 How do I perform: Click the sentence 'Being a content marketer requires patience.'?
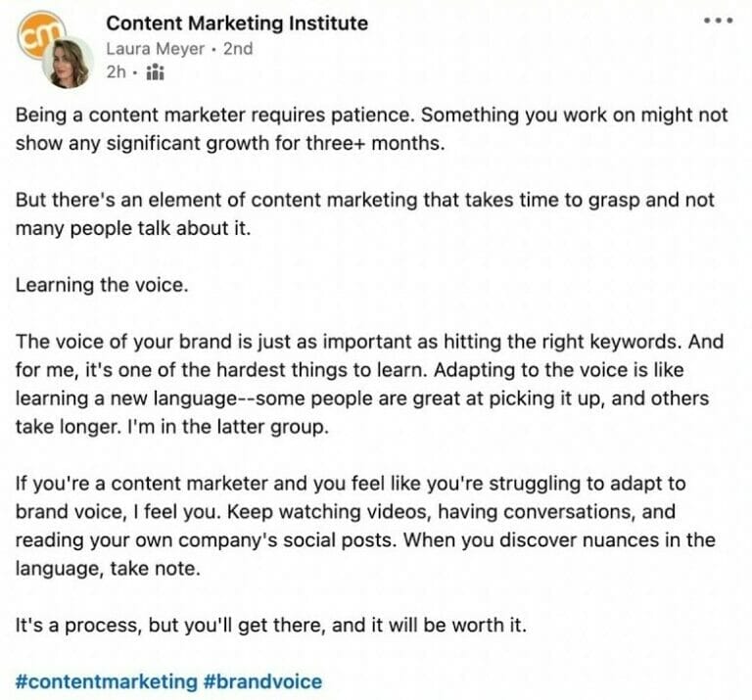point(214,116)
